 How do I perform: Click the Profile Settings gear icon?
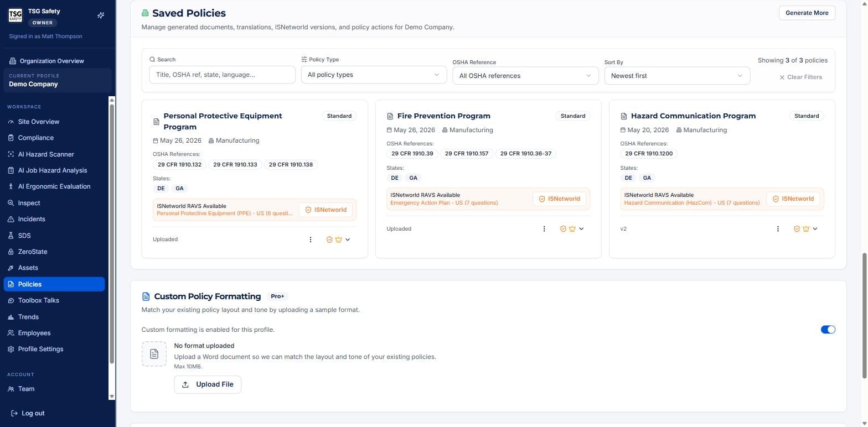point(11,349)
